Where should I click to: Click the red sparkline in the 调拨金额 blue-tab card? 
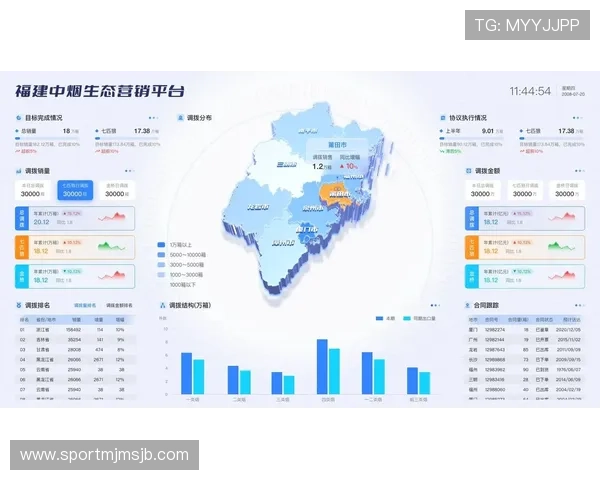[x=562, y=217]
